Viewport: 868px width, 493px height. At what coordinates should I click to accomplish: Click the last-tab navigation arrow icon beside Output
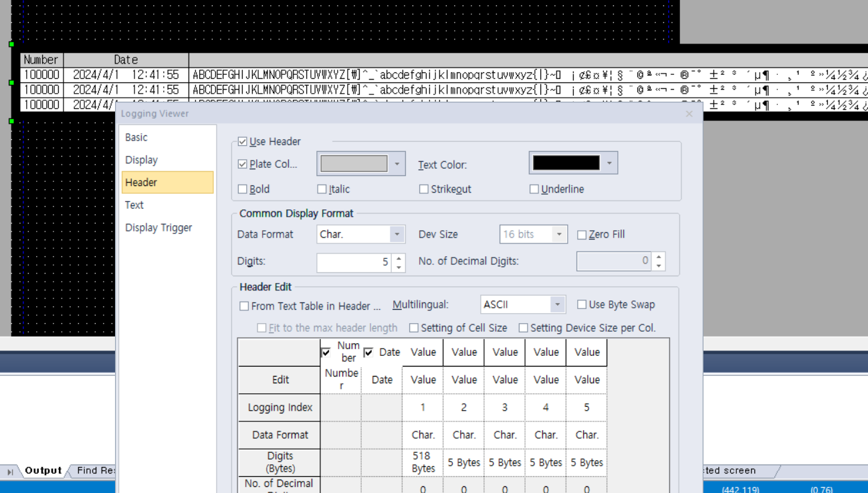click(9, 470)
